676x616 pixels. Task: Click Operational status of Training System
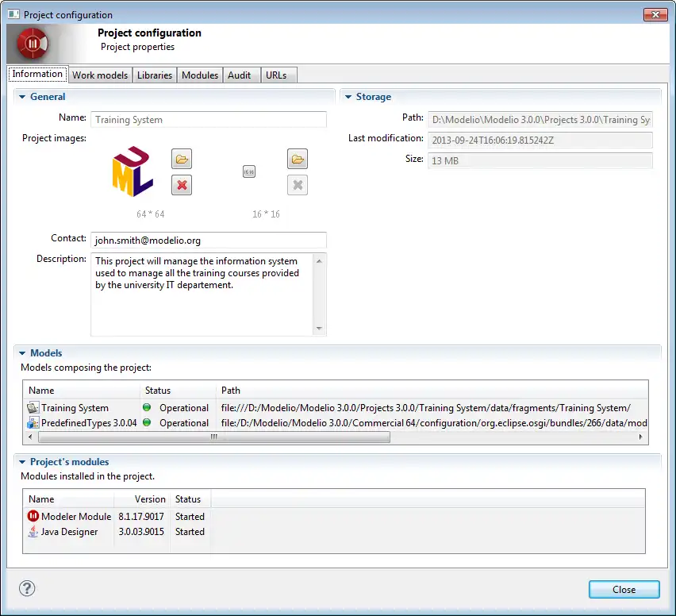click(184, 408)
